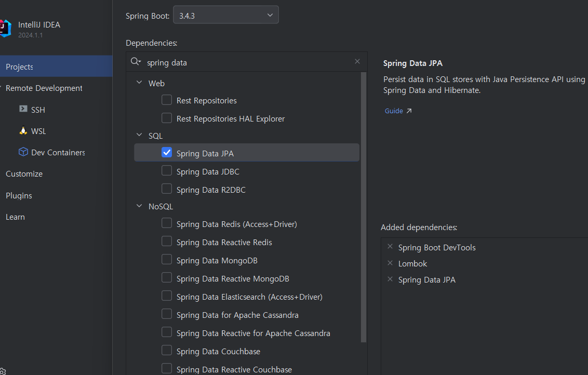Viewport: 588px width, 375px height.
Task: Check Spring Data Reactive for Apache Cassandra checkbox
Action: point(167,332)
